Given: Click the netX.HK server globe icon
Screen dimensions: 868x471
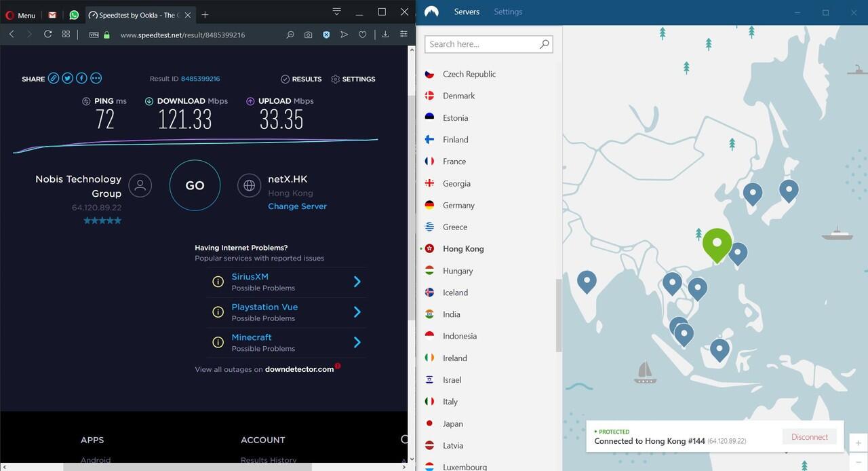Looking at the screenshot, I should coord(250,185).
